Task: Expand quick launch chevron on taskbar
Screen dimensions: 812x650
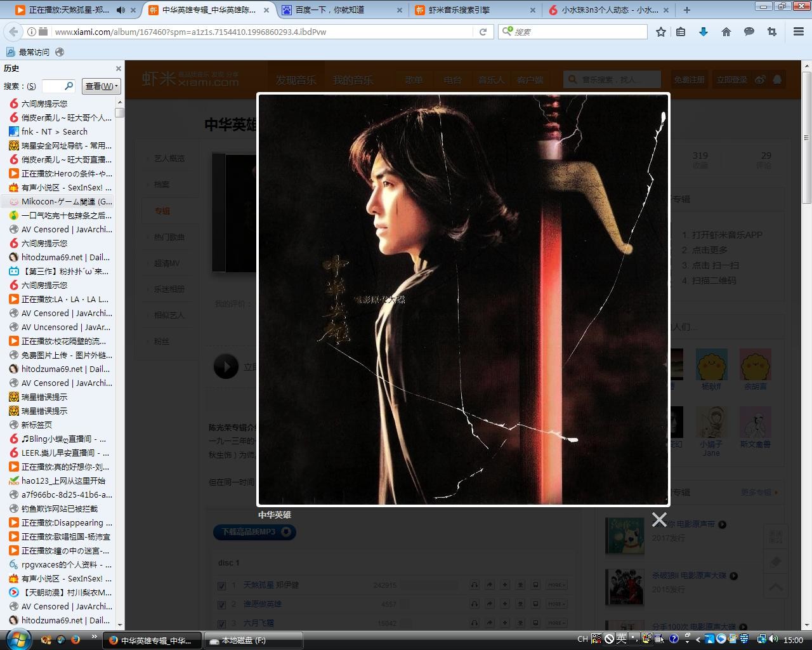Action: 95,636
